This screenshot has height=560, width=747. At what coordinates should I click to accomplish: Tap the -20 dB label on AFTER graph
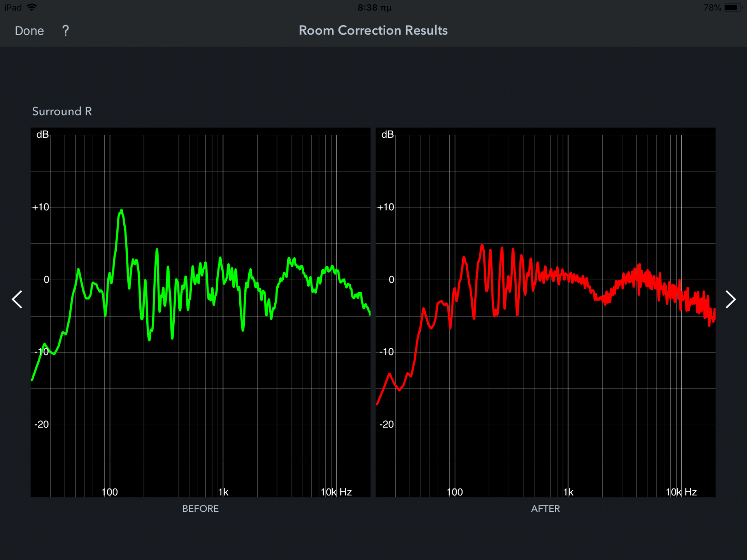click(386, 424)
